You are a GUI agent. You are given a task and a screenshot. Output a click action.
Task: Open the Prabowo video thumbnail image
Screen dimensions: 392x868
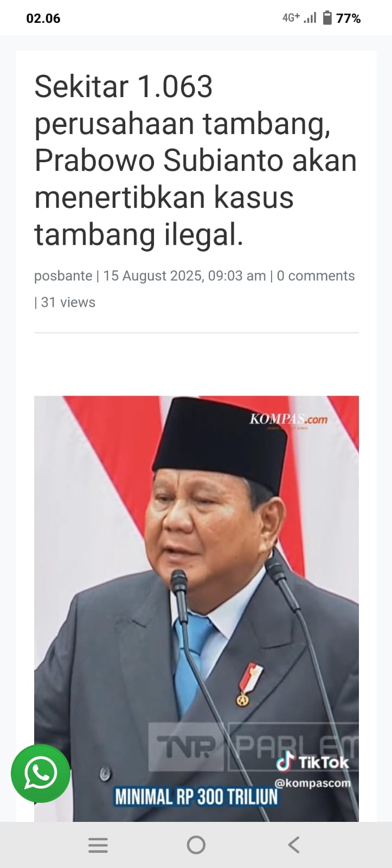tap(196, 609)
